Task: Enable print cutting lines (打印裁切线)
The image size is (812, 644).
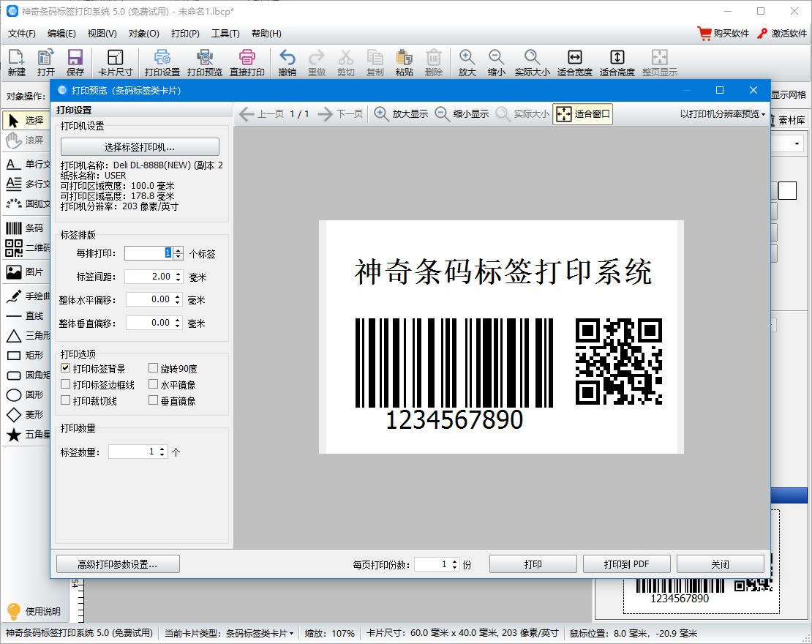Action: coord(65,400)
